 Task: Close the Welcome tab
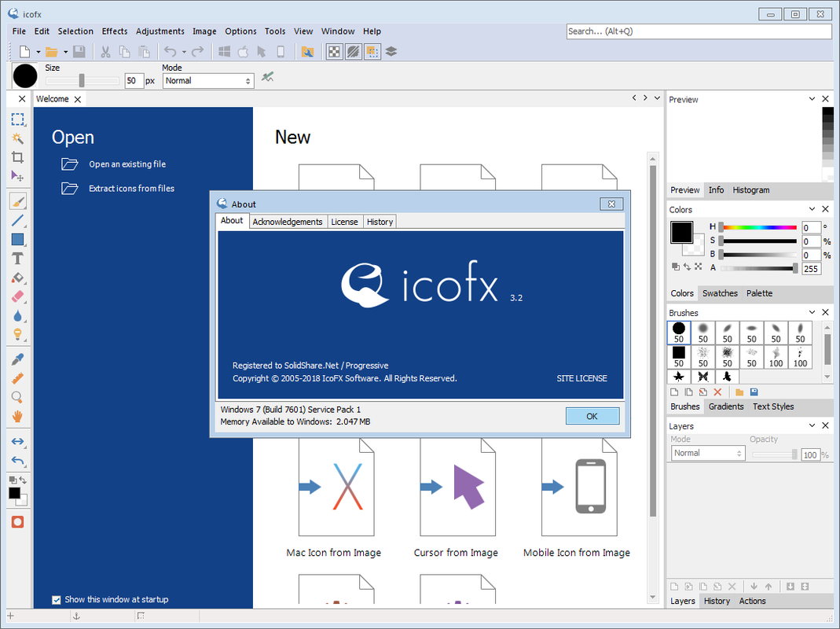point(78,99)
